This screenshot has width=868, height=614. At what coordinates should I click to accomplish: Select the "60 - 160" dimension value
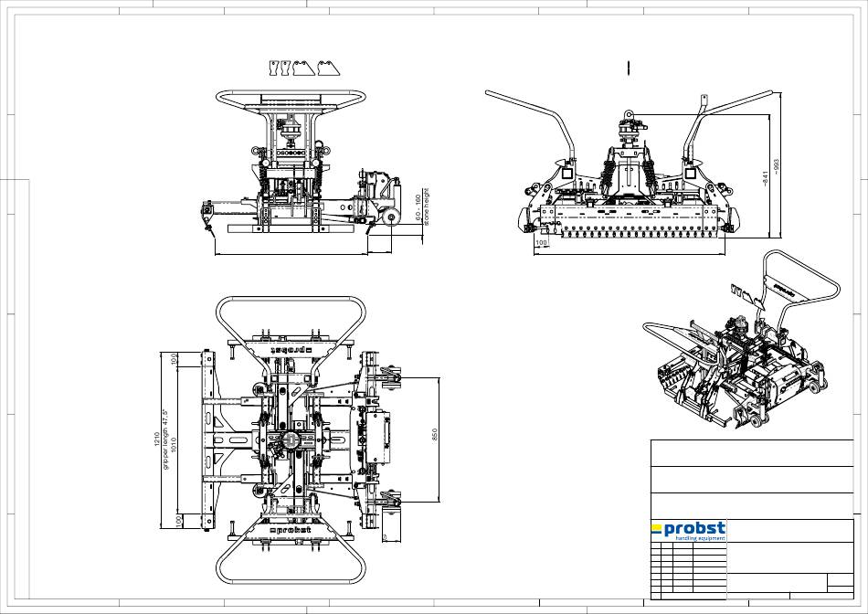tap(418, 208)
